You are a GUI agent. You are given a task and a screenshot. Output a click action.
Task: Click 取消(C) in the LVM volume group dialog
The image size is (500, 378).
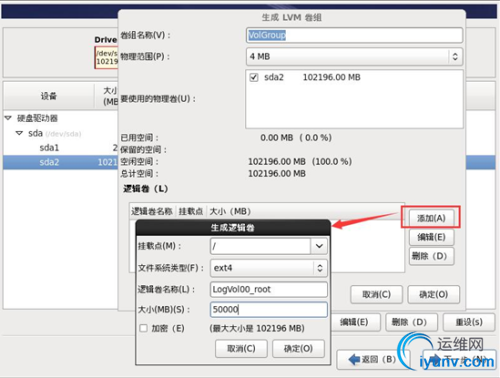[376, 295]
